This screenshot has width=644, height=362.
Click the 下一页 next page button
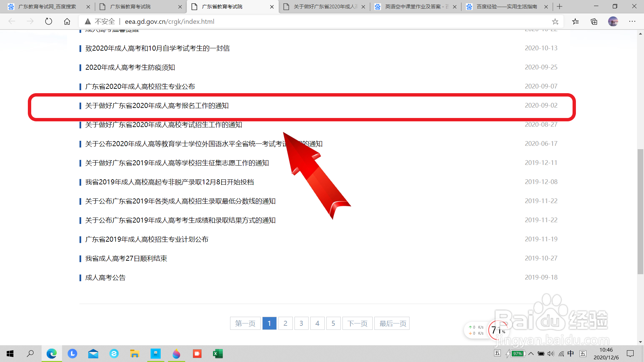point(357,323)
